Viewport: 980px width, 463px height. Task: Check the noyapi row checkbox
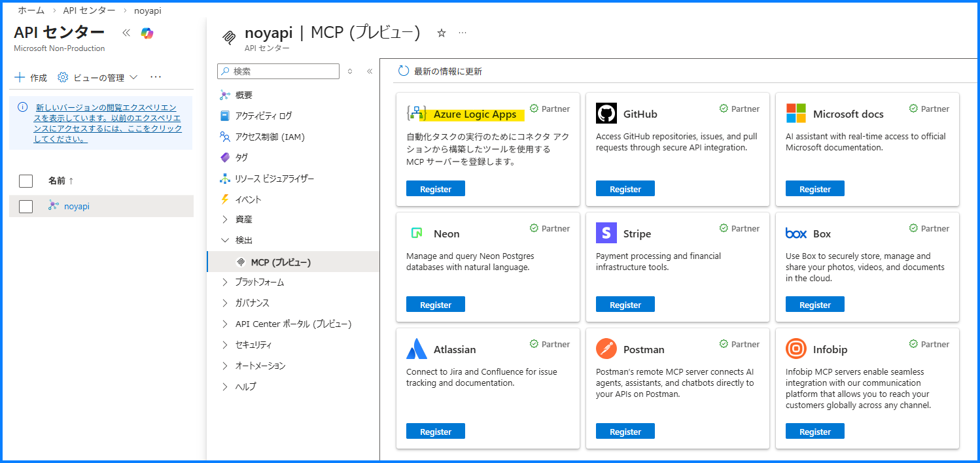click(x=26, y=206)
